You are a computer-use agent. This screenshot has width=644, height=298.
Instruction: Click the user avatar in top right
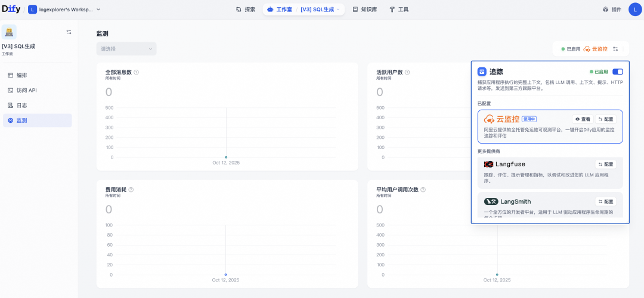[x=634, y=10]
